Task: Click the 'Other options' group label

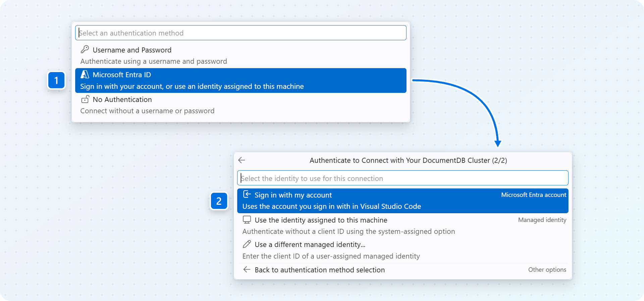Action: tap(547, 269)
